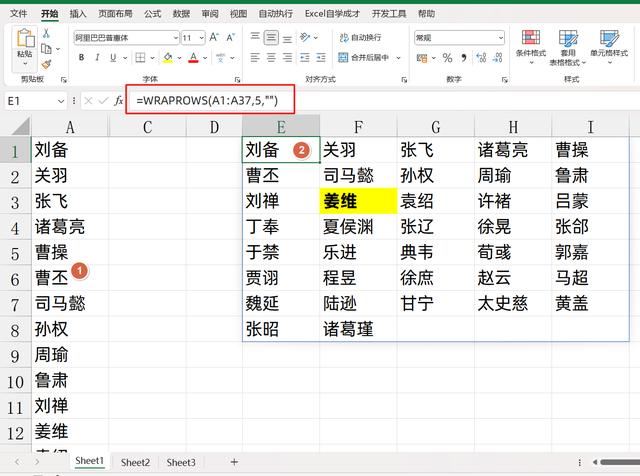Open underline style dropdown arrow
The height and width of the screenshot is (476, 640).
(x=124, y=58)
